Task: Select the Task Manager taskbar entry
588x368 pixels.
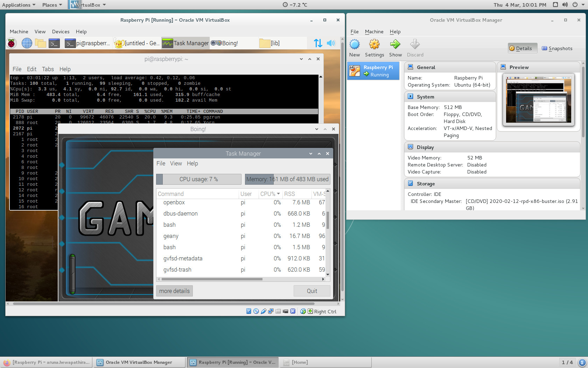Action: pos(185,43)
